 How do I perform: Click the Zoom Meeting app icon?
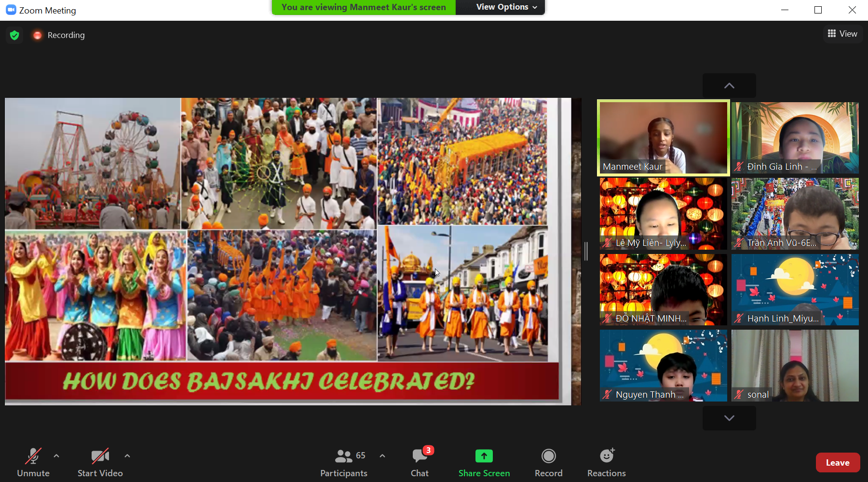coord(11,10)
